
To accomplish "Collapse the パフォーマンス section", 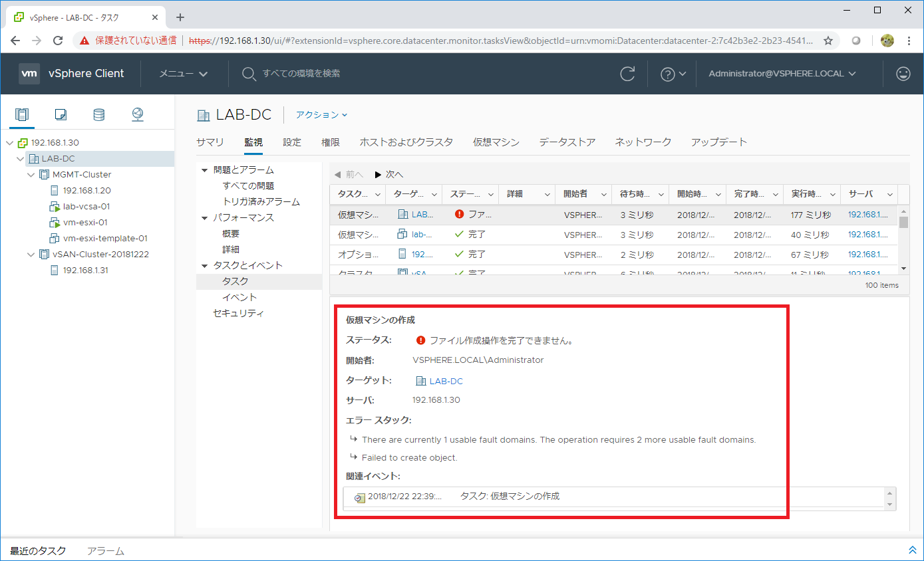I will coord(204,218).
